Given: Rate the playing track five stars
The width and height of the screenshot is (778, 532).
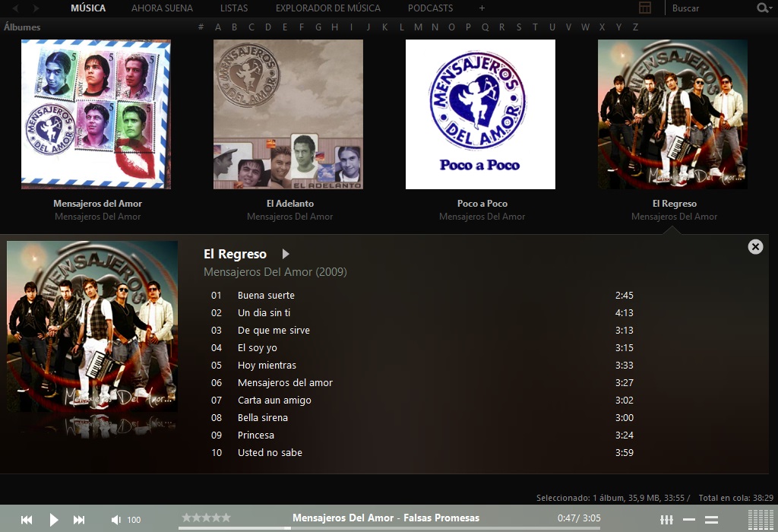Looking at the screenshot, I should click(x=226, y=518).
